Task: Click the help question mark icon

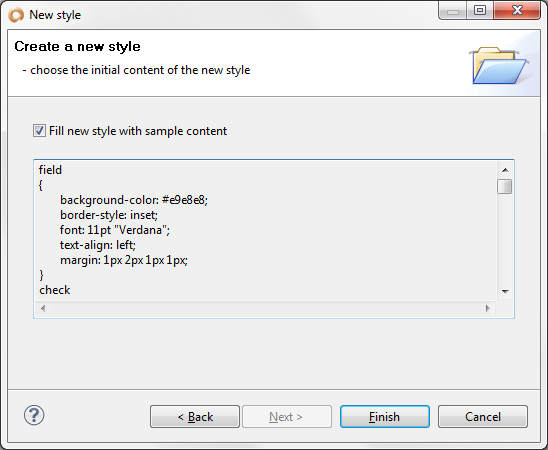Action: [x=34, y=415]
